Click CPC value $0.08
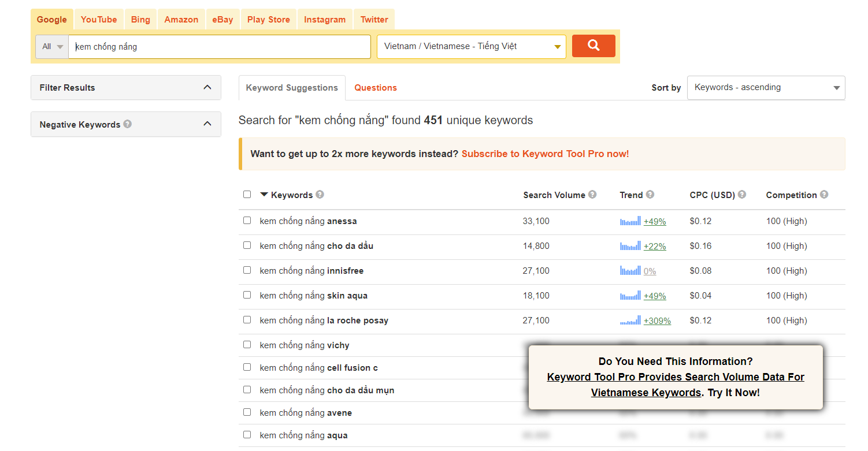 point(700,271)
